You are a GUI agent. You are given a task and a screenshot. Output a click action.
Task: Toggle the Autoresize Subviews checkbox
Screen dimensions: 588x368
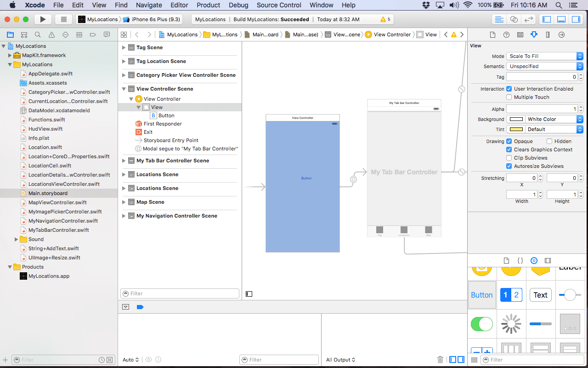[509, 166]
